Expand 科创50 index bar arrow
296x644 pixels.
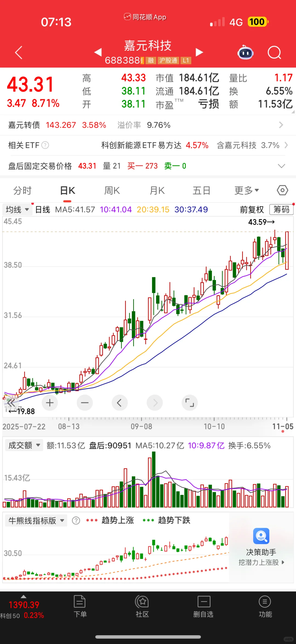pos(24,597)
